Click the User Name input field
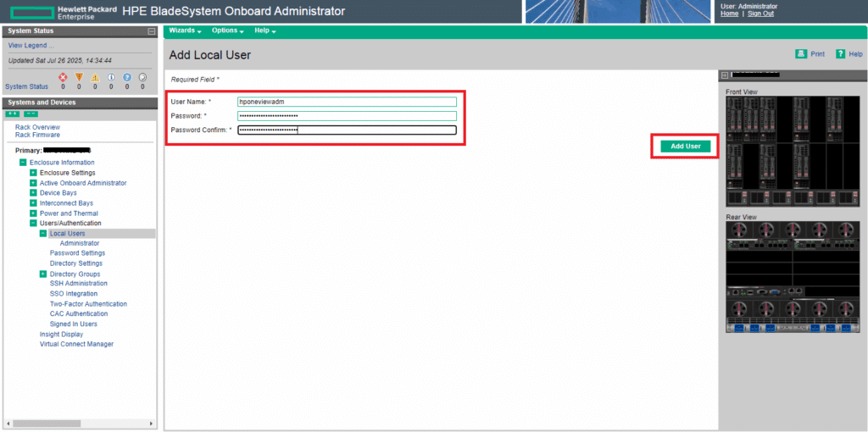 tap(347, 102)
